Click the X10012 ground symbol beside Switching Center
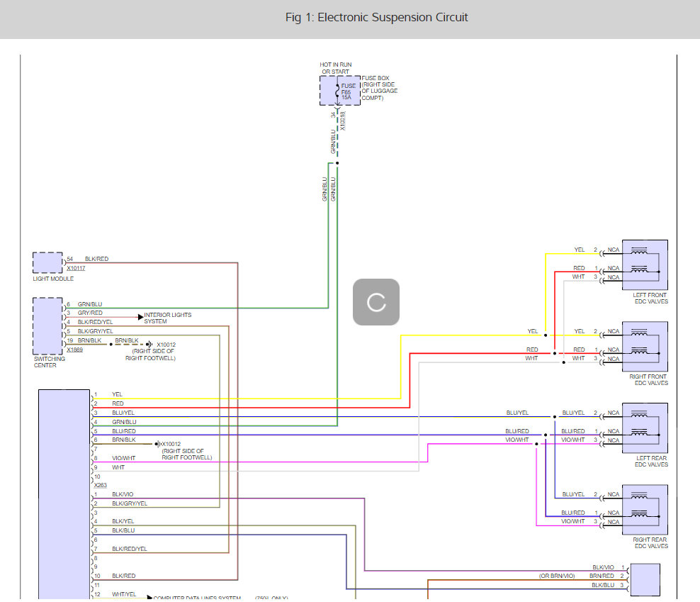The height and width of the screenshot is (602, 700). coord(149,345)
